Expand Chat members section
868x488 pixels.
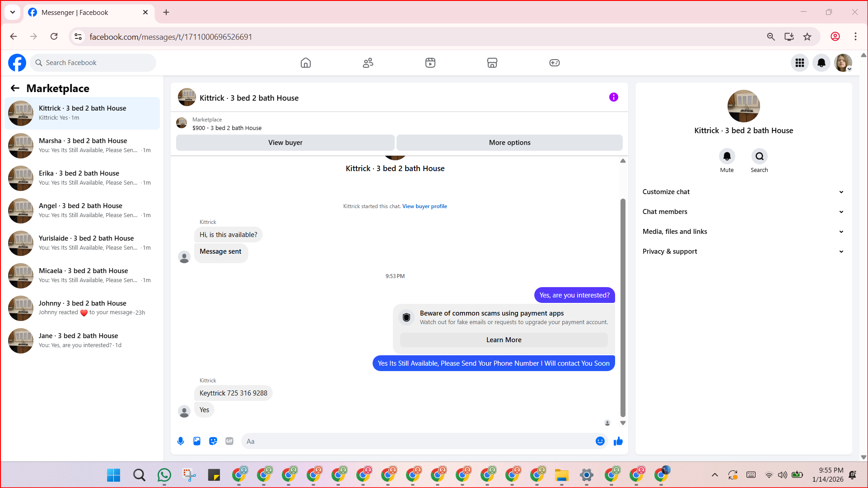click(x=743, y=212)
